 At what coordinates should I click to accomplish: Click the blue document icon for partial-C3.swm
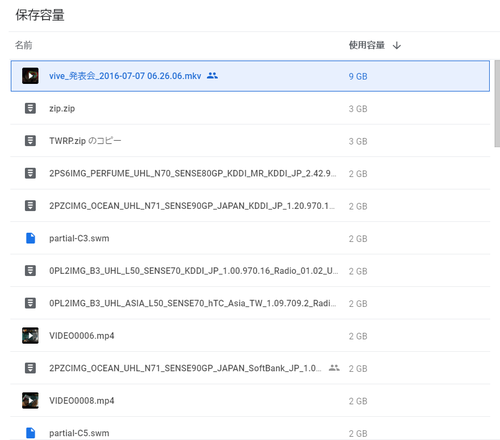[x=30, y=238]
